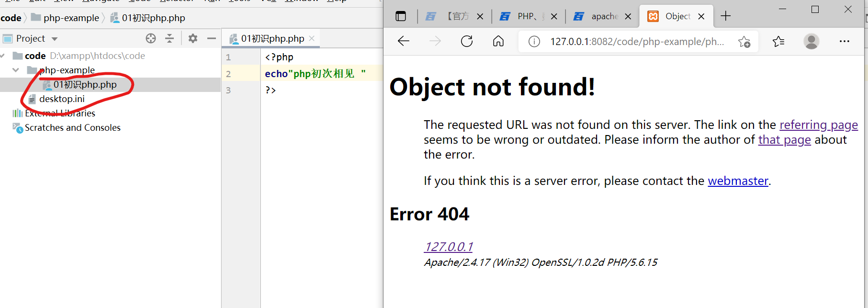Follow the referring page link

pyautogui.click(x=819, y=125)
